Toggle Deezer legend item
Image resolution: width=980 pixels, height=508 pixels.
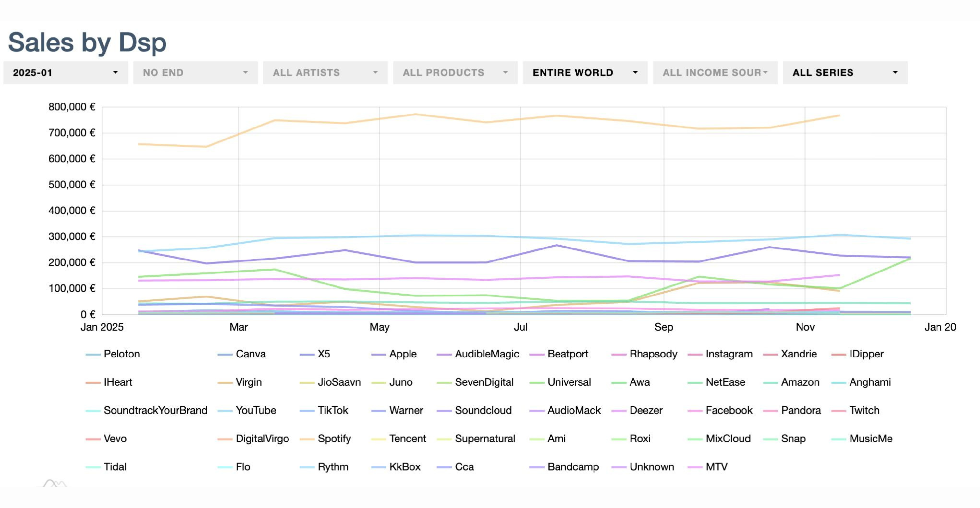click(645, 410)
